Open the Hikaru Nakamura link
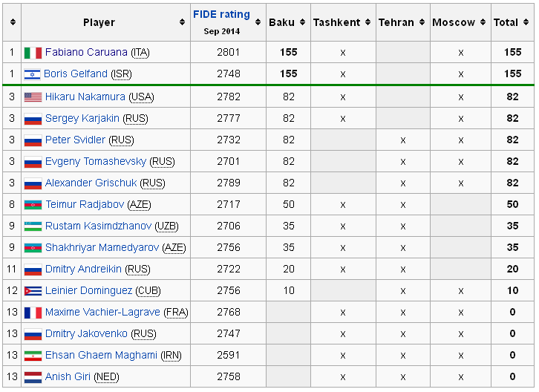Image resolution: width=539 pixels, height=392 pixels. [85, 97]
